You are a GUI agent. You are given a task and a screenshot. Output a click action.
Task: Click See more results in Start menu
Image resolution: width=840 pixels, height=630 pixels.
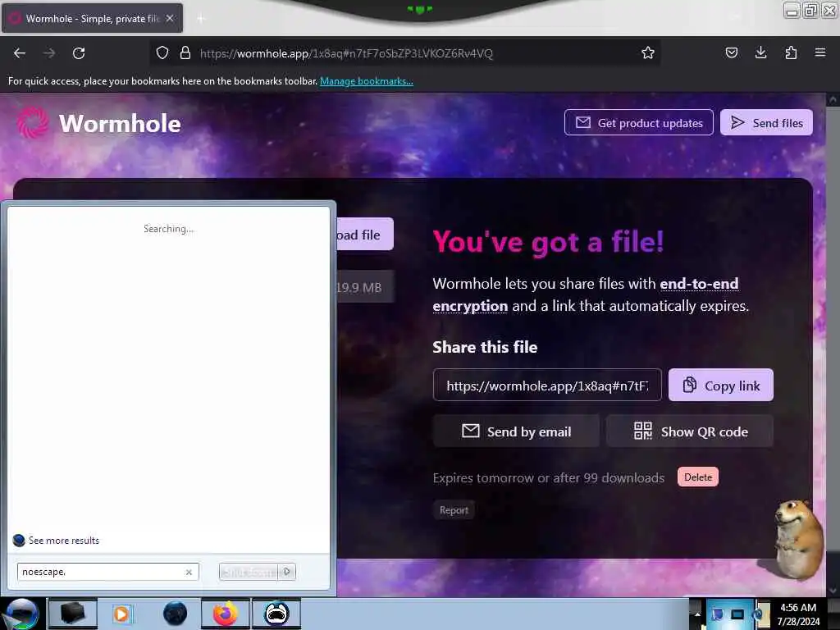pos(64,540)
